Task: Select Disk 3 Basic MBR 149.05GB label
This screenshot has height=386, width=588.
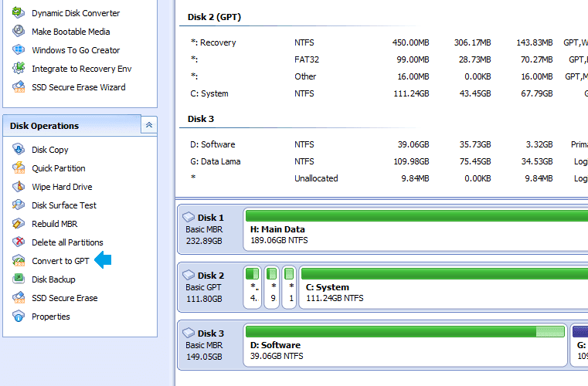Action: pyautogui.click(x=205, y=344)
